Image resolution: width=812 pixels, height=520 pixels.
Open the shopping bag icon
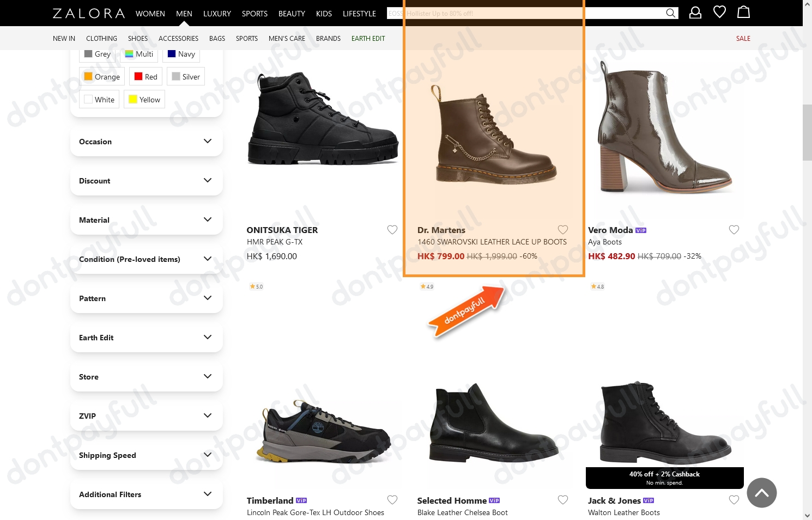[x=743, y=12]
